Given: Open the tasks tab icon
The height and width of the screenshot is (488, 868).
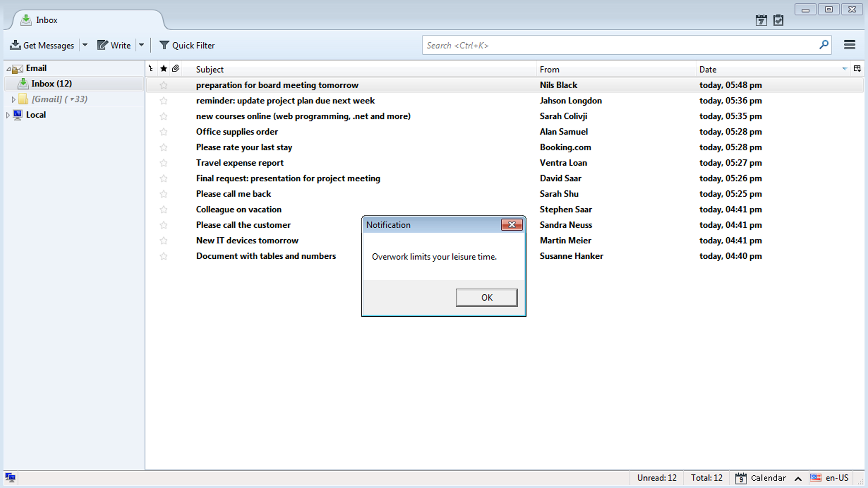Looking at the screenshot, I should (x=778, y=20).
